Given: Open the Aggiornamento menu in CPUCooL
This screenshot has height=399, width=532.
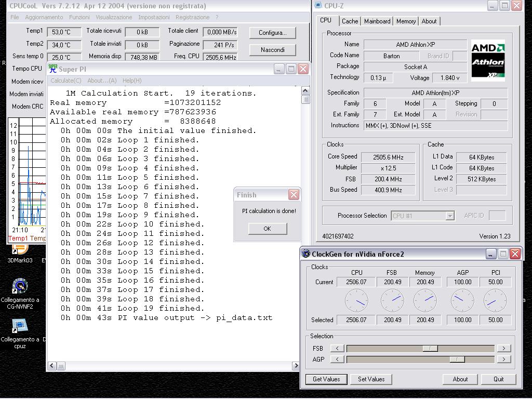Looking at the screenshot, I should [x=44, y=17].
